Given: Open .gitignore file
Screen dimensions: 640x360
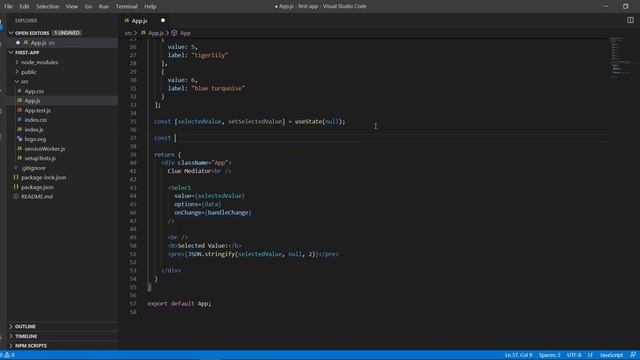Looking at the screenshot, I should [33, 168].
